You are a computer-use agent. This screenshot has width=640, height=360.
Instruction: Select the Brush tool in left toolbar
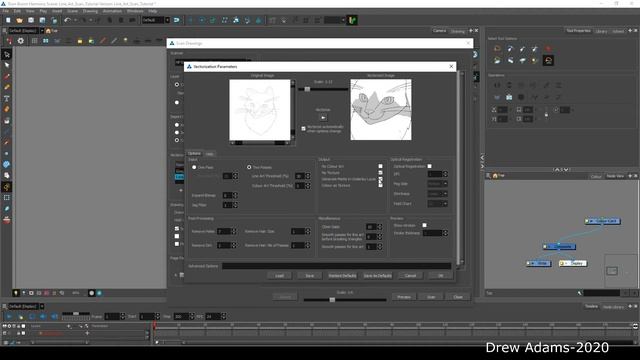coord(7,76)
